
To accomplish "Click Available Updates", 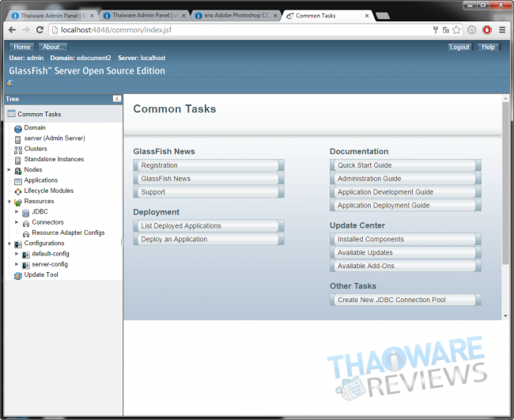I will pyautogui.click(x=406, y=253).
